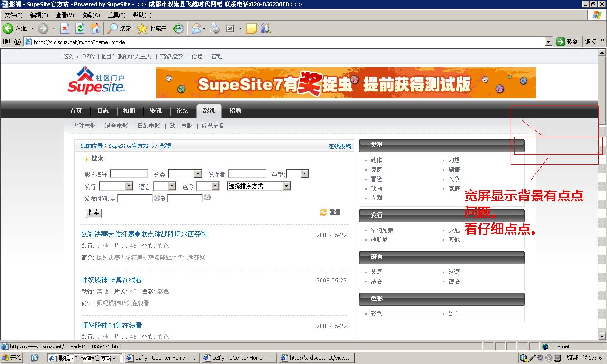Open 在线投稿 link
The width and height of the screenshot is (607, 364).
[x=340, y=146]
